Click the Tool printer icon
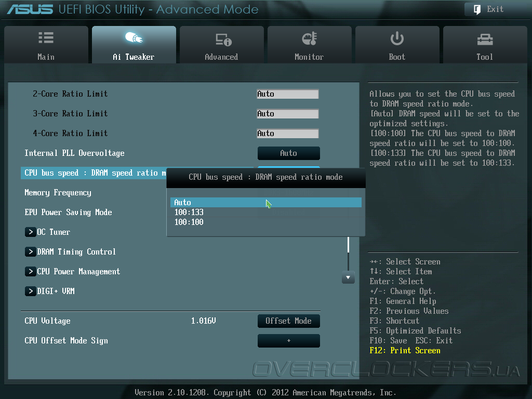The image size is (532, 399). pyautogui.click(x=485, y=39)
